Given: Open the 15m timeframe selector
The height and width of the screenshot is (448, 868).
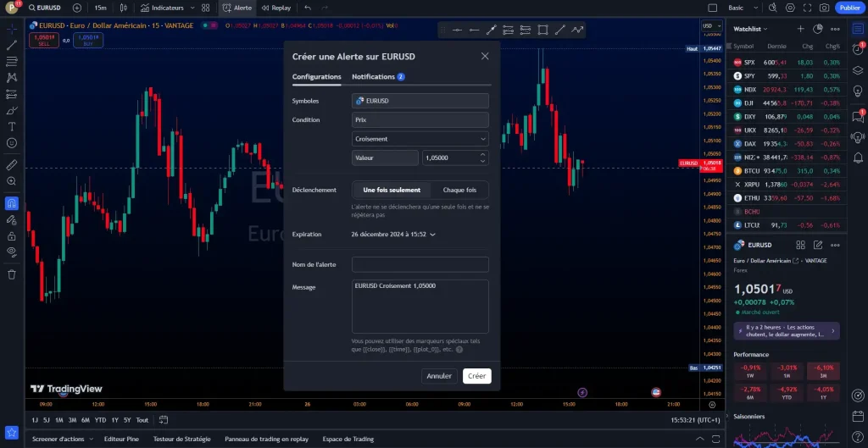Looking at the screenshot, I should (100, 8).
